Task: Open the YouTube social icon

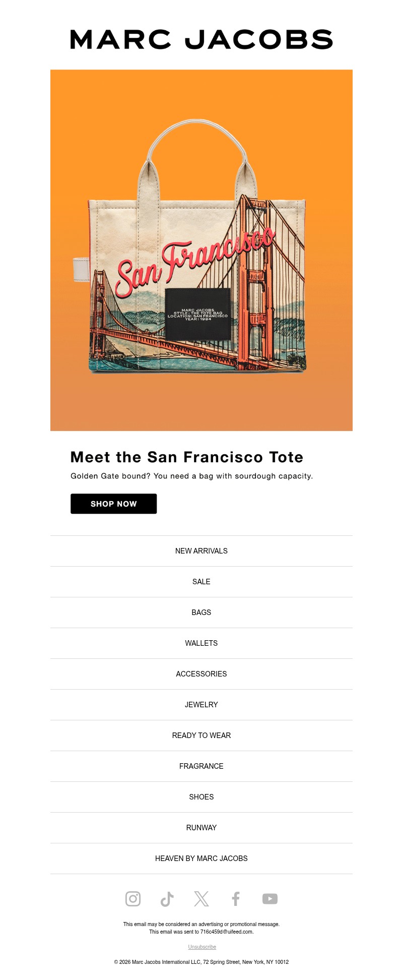Action: tap(270, 899)
